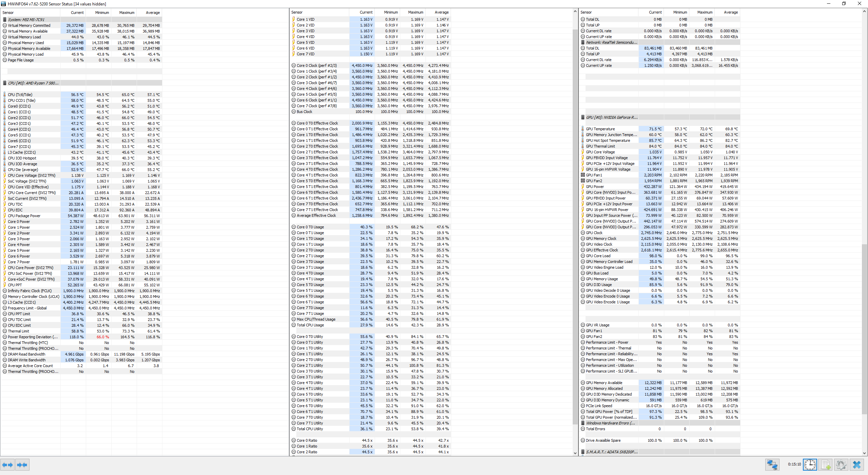The width and height of the screenshot is (868, 475).
Task: Close sensor window with blue X button
Action: pyautogui.click(x=857, y=464)
